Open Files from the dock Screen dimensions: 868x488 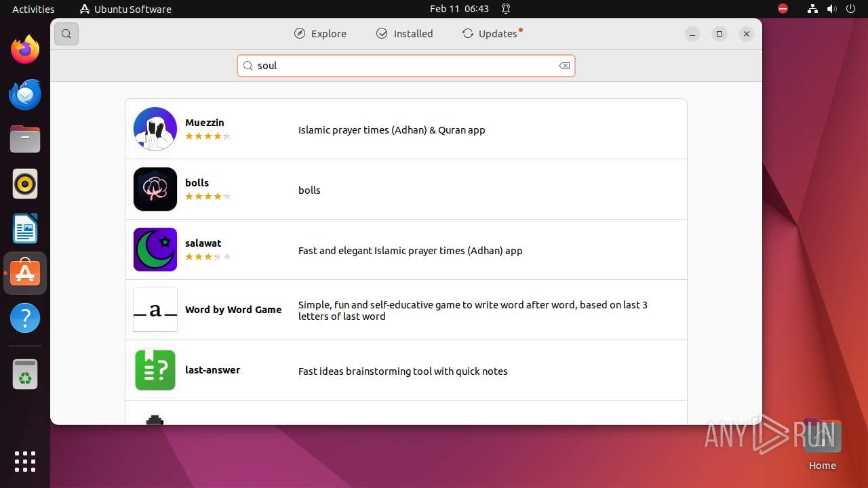point(25,139)
